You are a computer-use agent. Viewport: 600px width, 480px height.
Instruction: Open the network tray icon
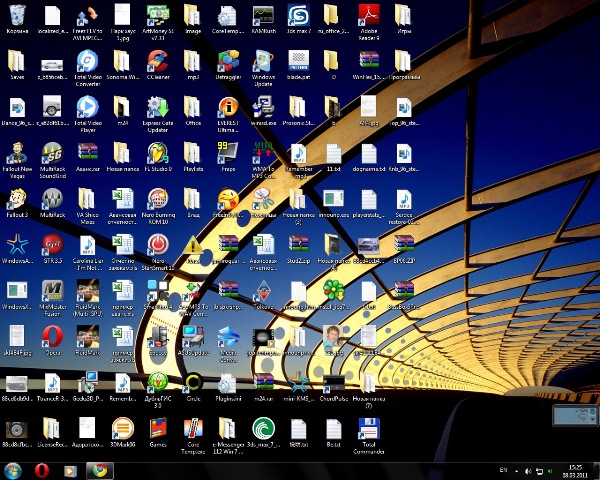tap(540, 471)
